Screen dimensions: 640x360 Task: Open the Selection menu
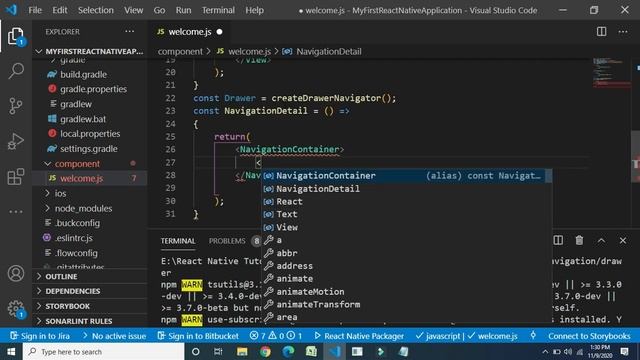[x=96, y=10]
